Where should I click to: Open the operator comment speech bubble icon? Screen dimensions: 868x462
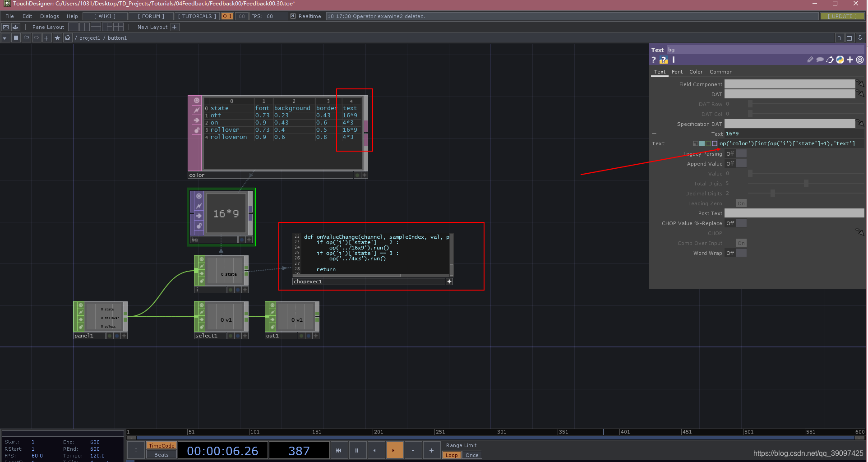(x=820, y=60)
